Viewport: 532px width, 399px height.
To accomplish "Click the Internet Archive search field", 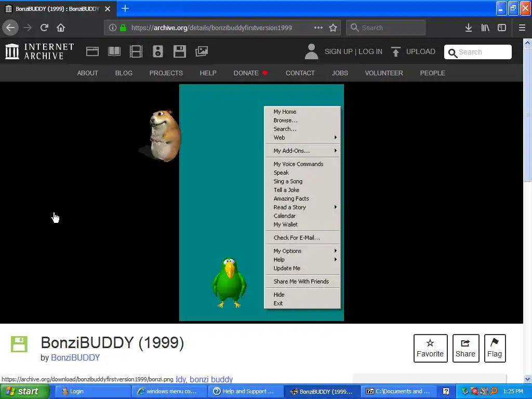I will tap(478, 52).
